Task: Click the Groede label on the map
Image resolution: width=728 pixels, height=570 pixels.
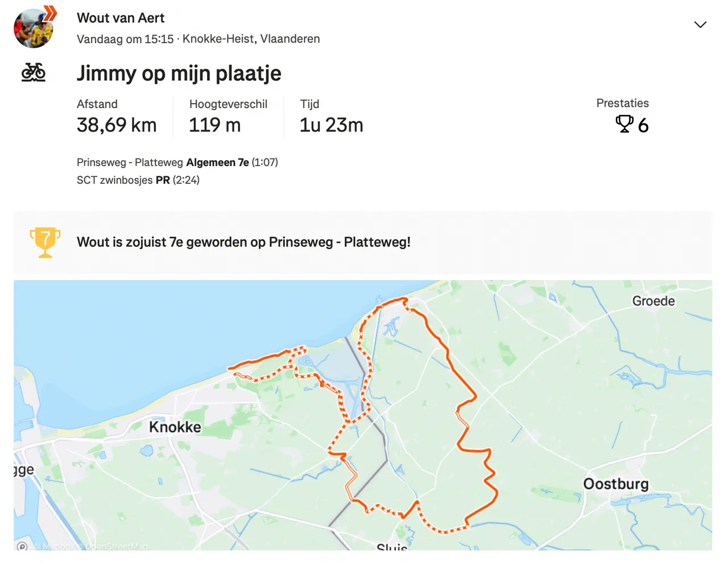Action: coord(653,301)
